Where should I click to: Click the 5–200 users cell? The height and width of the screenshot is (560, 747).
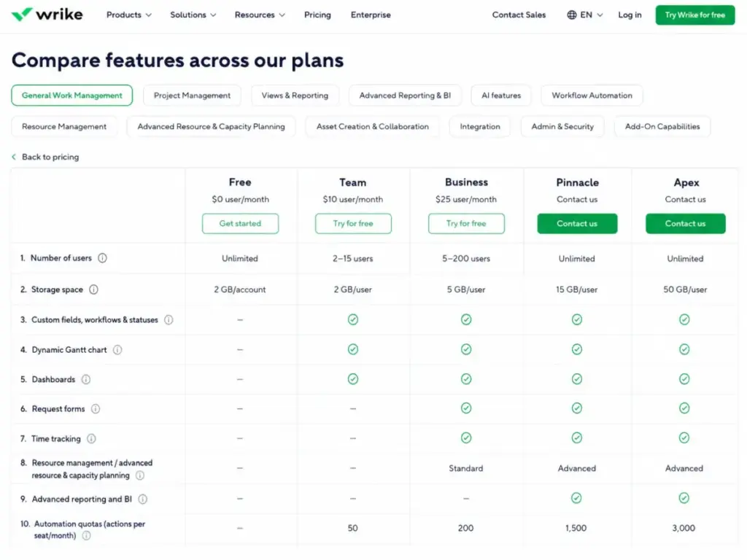click(x=466, y=259)
